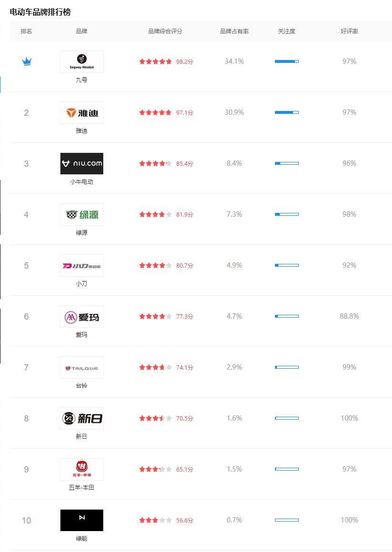Click the 台铃 brand name link
392x552 pixels.
coord(82,386)
